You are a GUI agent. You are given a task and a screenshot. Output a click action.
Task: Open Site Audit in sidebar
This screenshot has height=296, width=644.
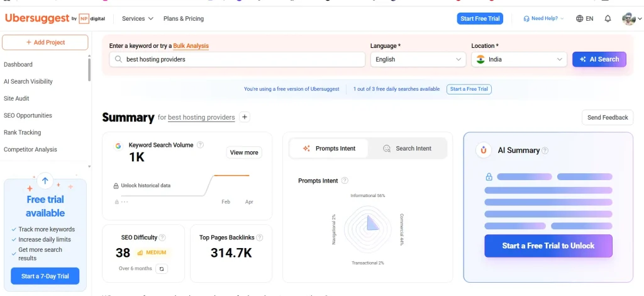[16, 99]
